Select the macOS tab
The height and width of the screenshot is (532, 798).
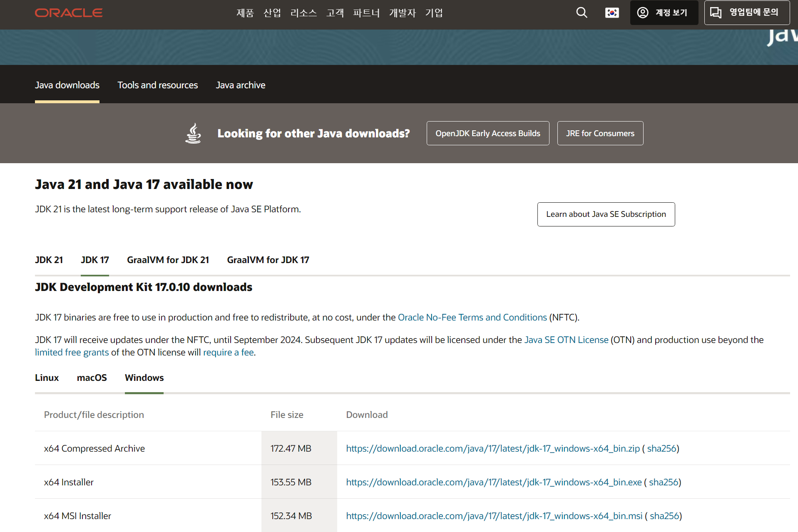[x=92, y=378]
